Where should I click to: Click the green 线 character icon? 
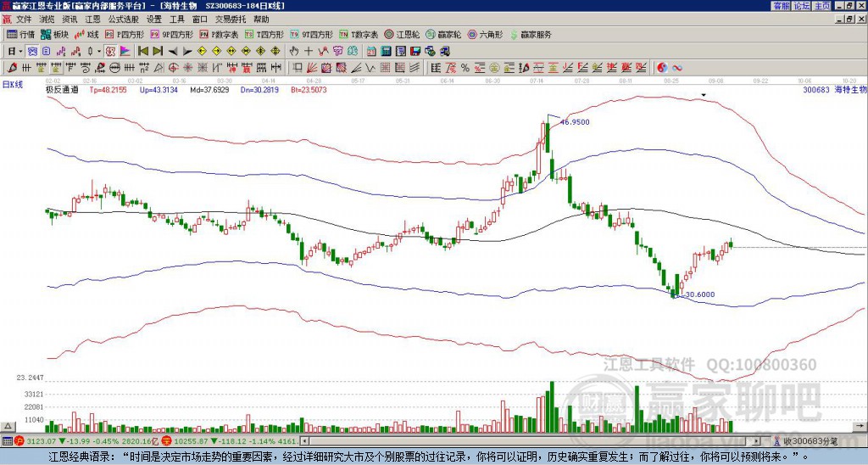[353, 51]
